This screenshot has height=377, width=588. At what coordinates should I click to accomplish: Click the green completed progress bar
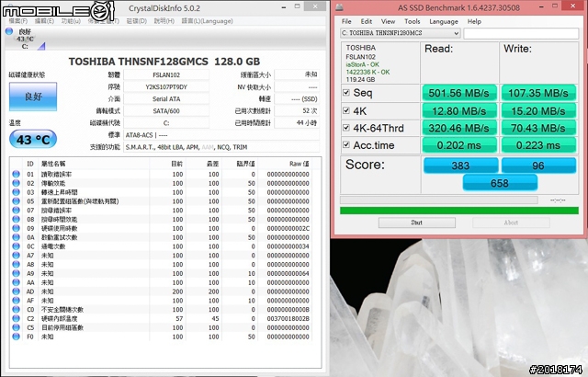pyautogui.click(x=459, y=211)
